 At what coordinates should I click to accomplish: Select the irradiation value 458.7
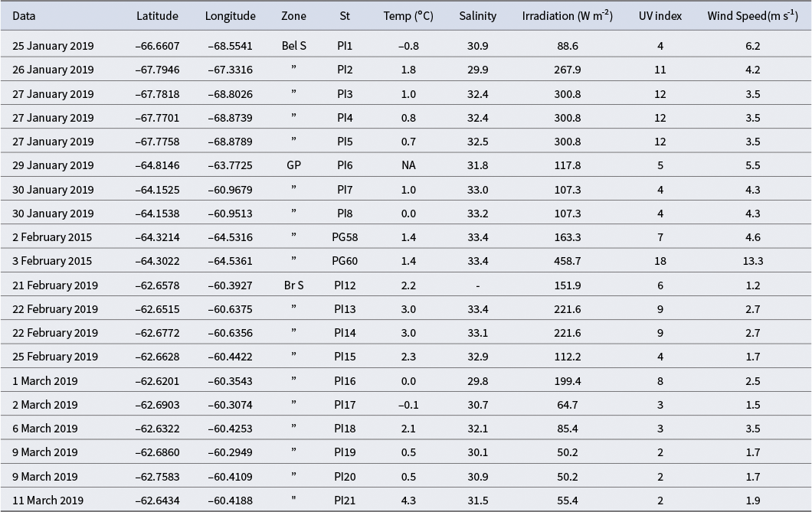point(567,261)
